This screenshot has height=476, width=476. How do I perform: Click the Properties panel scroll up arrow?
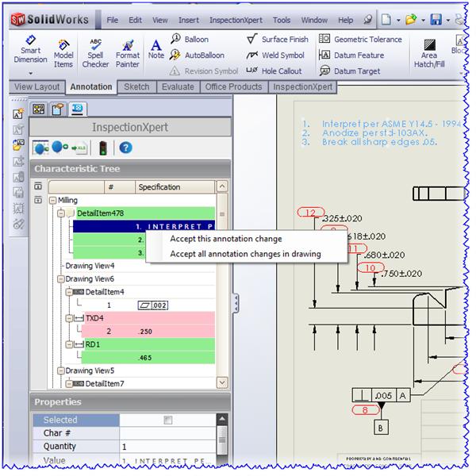222,419
